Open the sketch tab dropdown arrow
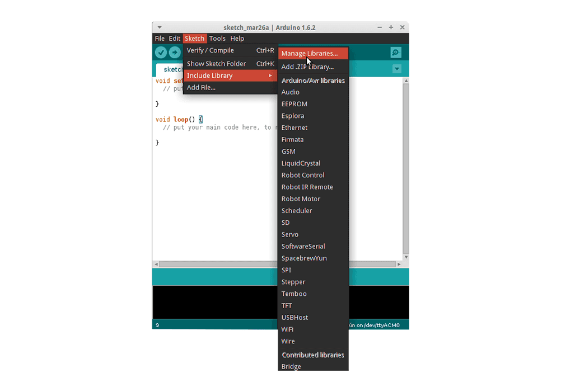Image resolution: width=561 pixels, height=392 pixels. tap(396, 68)
